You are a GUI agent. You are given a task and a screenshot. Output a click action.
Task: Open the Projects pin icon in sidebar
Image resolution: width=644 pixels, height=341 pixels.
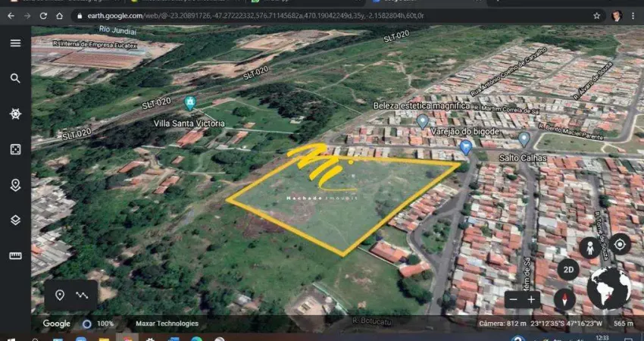[15, 185]
